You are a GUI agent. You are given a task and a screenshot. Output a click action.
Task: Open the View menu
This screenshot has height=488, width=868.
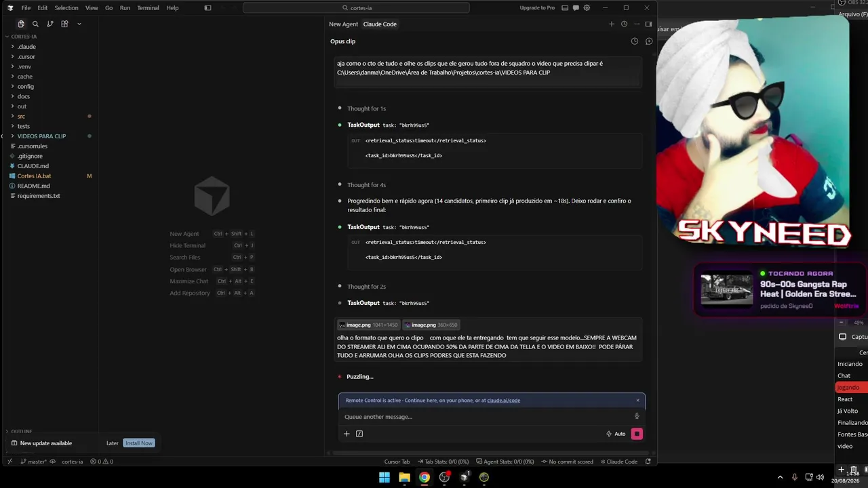point(92,8)
